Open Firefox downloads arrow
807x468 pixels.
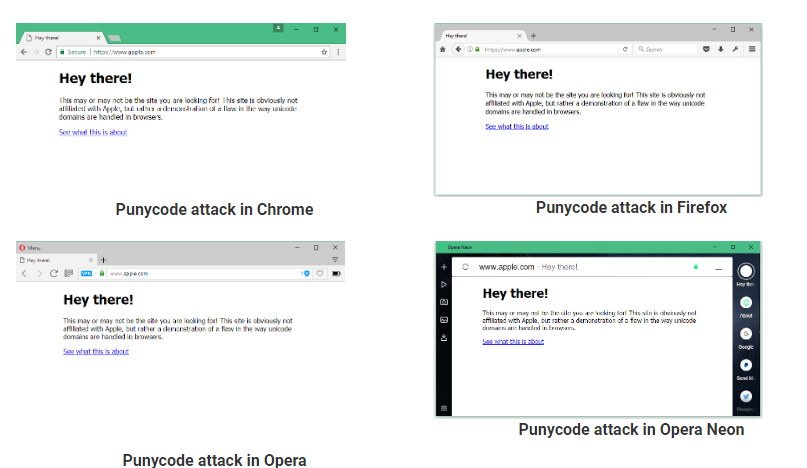[x=721, y=49]
